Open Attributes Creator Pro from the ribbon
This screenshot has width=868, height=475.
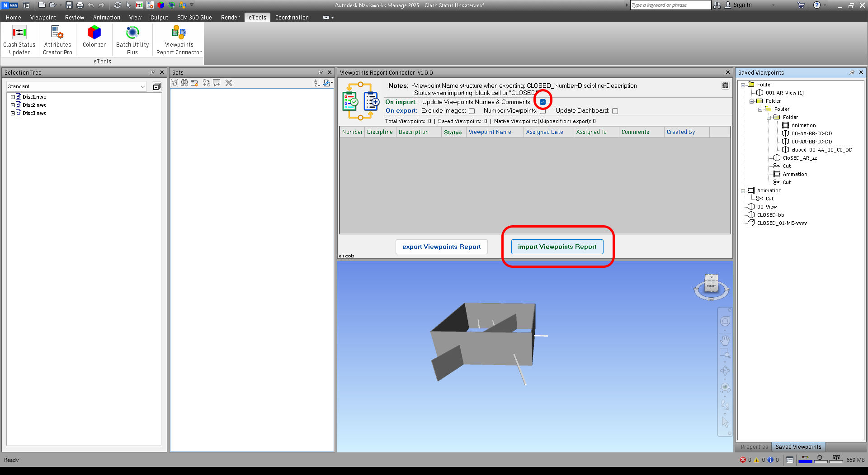(x=57, y=40)
